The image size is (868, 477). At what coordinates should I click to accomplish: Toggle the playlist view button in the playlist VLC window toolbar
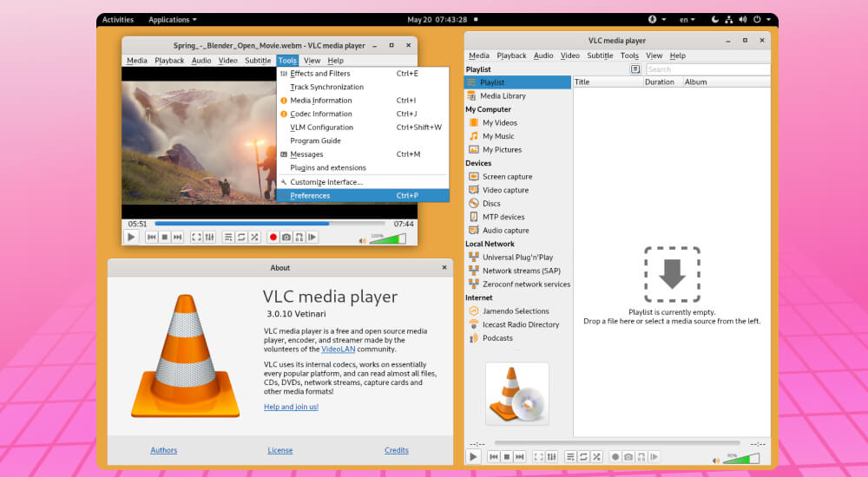(570, 456)
